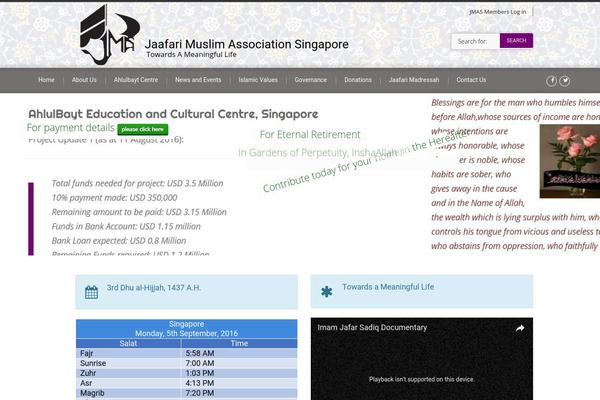Click the JMAS Members Log in link

pyautogui.click(x=498, y=12)
